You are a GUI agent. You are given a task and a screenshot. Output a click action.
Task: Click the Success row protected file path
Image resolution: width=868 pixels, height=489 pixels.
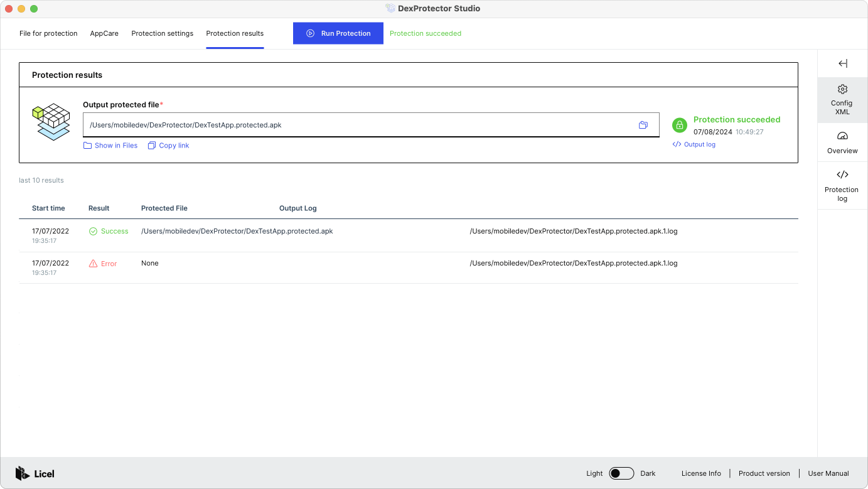pyautogui.click(x=237, y=231)
